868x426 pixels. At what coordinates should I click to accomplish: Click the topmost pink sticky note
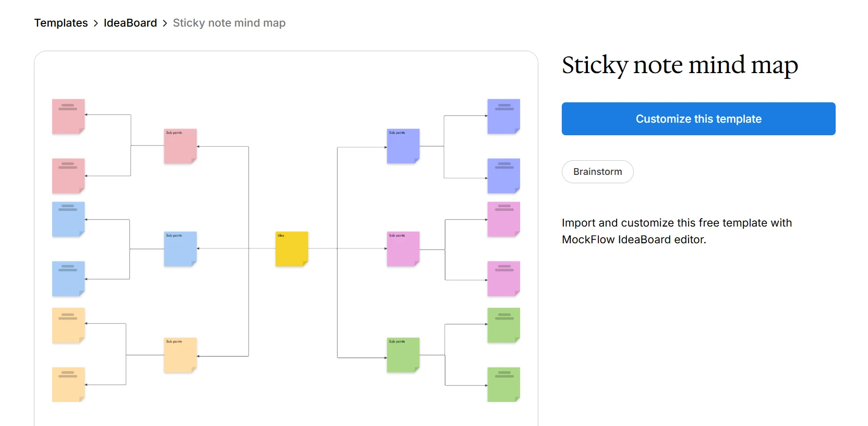pos(68,116)
